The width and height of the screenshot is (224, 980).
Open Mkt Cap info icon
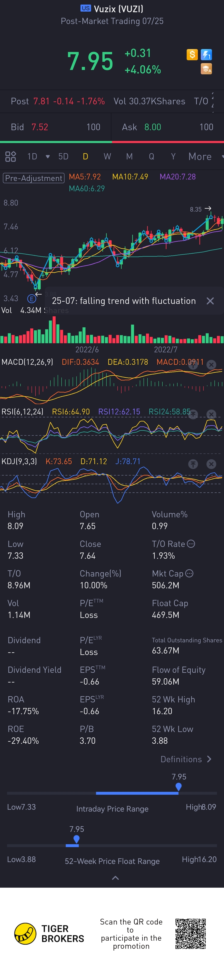pyautogui.click(x=189, y=573)
